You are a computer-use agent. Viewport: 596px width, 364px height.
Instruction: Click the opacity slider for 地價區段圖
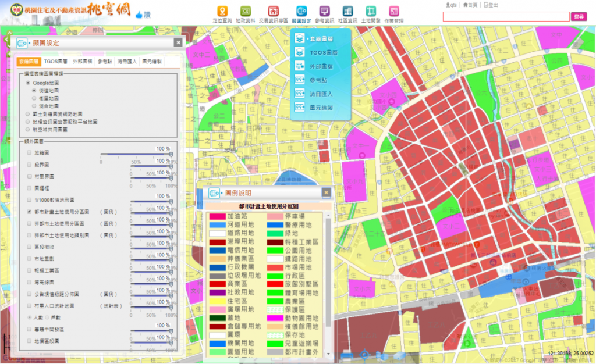[152, 342]
